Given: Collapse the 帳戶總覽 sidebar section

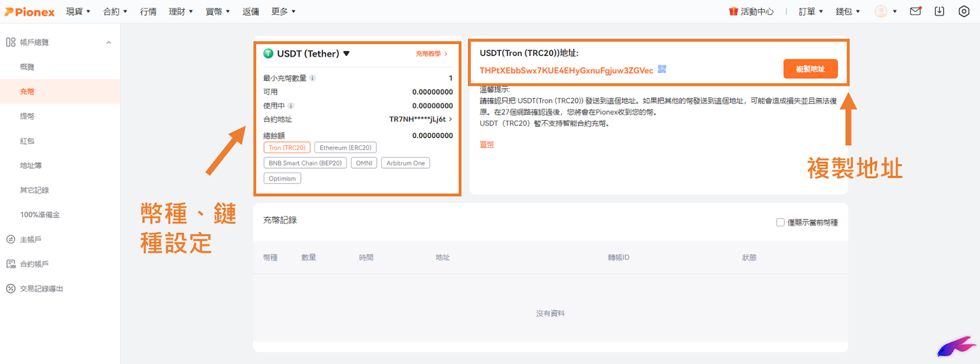Looking at the screenshot, I should (x=108, y=42).
